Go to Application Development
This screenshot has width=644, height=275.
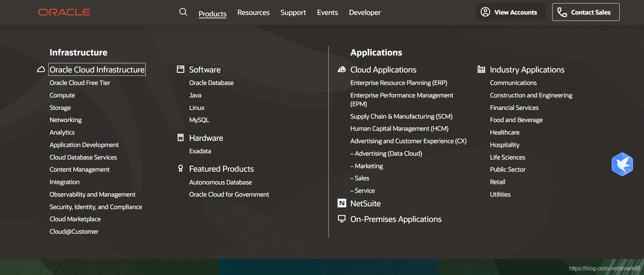tap(84, 145)
